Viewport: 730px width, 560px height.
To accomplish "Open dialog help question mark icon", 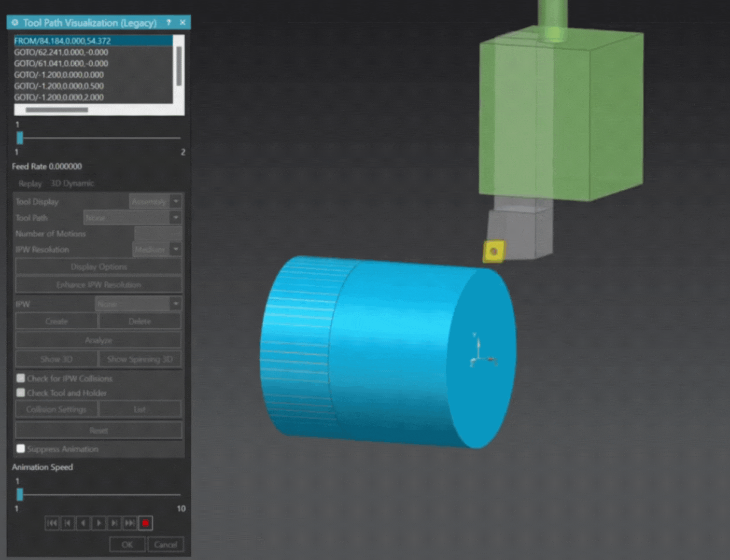I will click(x=169, y=22).
